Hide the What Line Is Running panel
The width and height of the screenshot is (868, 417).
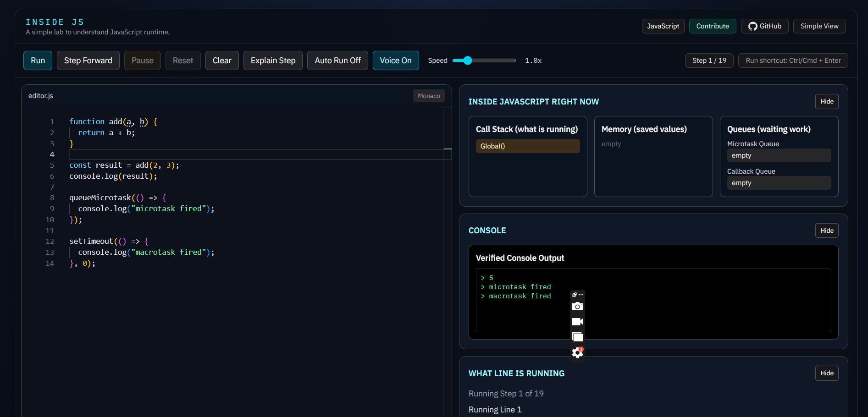827,373
